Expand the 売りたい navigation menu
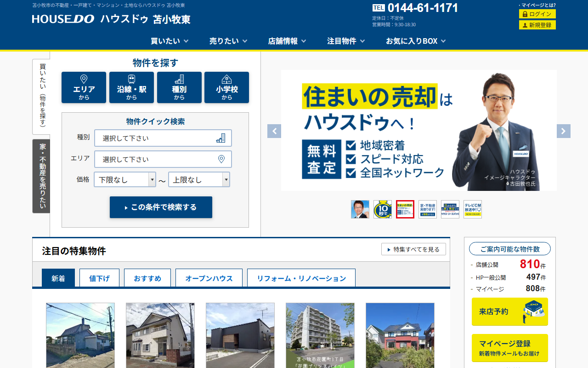Viewport: 588px width, 368px height. 228,41
